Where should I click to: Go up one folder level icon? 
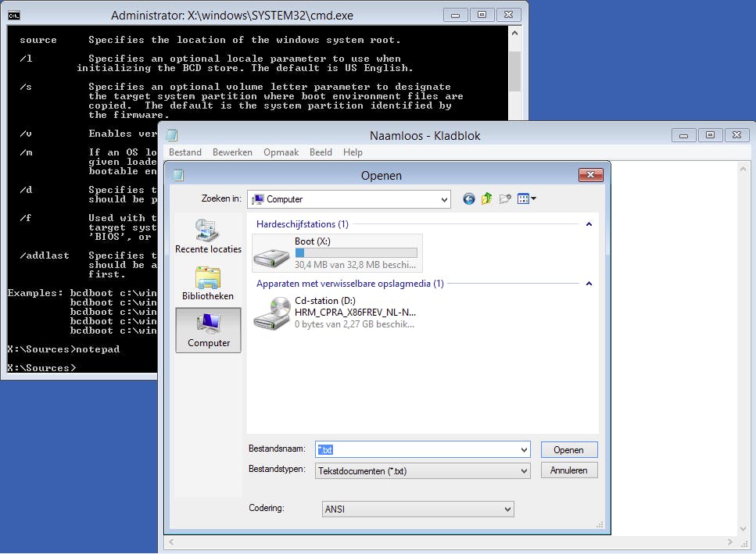pos(486,198)
